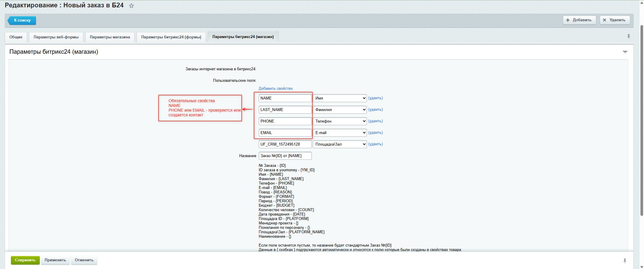Collapse the Параметры битрикс24 (магазин) section
The height and width of the screenshot is (269, 644).
[x=625, y=52]
